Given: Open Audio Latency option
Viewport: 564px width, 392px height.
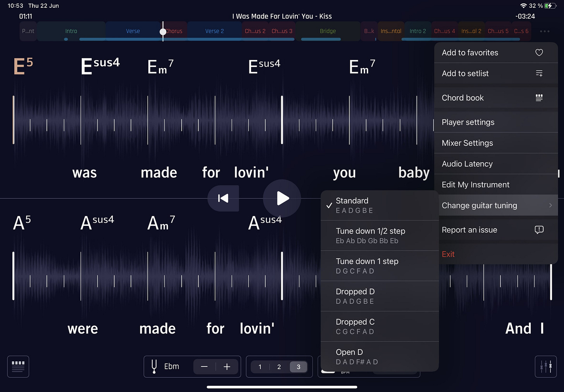Looking at the screenshot, I should 496,164.
